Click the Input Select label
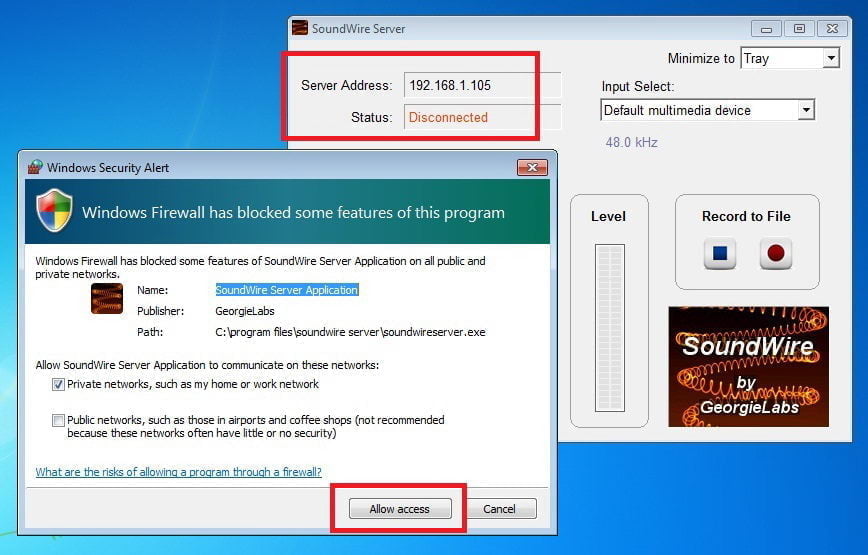 [x=638, y=86]
